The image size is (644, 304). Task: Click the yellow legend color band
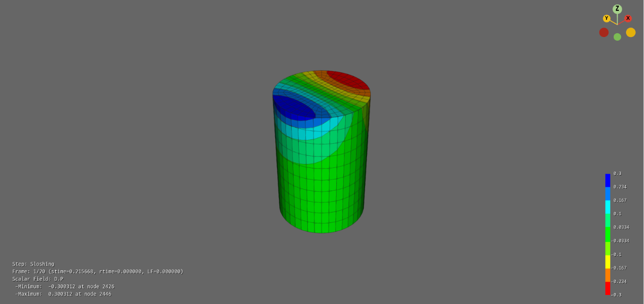pos(607,261)
